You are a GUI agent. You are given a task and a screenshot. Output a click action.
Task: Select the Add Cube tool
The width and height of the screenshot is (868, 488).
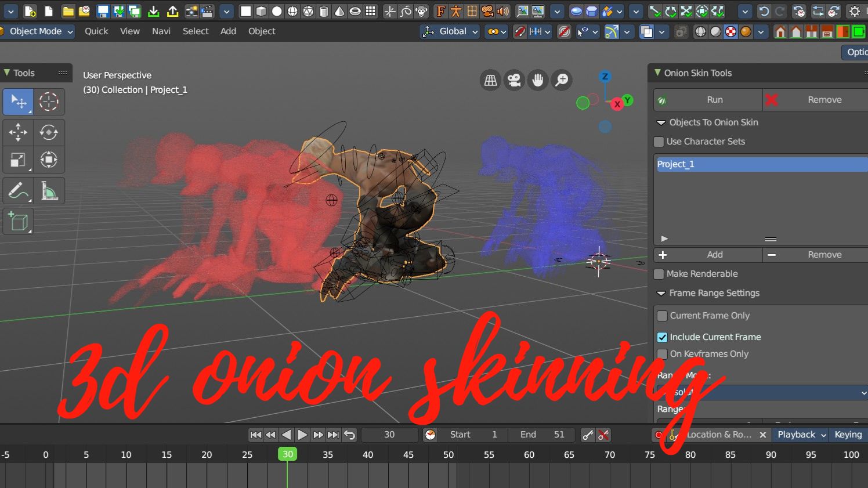18,222
